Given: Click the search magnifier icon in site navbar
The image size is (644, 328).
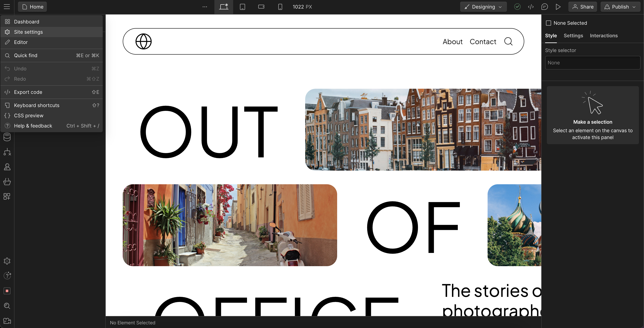Looking at the screenshot, I should 508,42.
